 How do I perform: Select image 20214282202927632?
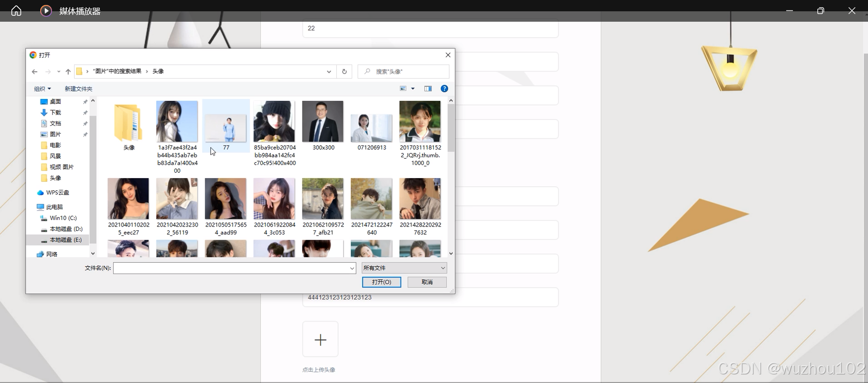pos(420,207)
